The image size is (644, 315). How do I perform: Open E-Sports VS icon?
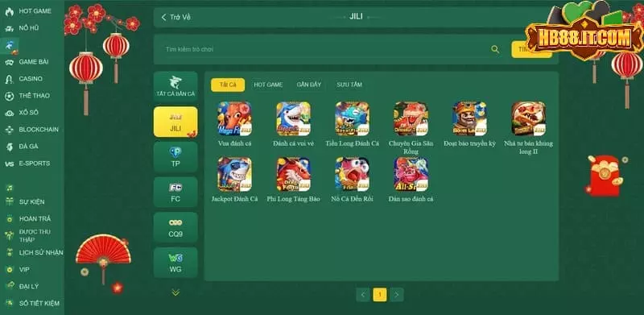pyautogui.click(x=9, y=164)
